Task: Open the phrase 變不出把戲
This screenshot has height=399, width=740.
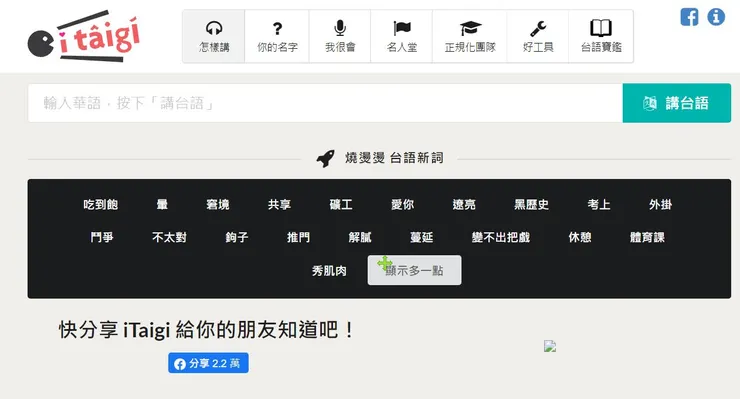Action: (501, 237)
